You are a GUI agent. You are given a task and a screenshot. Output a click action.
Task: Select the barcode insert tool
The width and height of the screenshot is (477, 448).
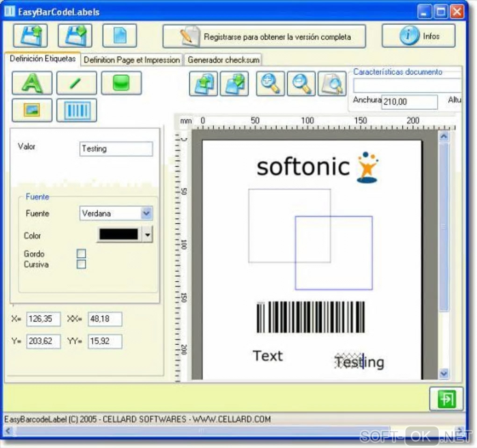(77, 110)
